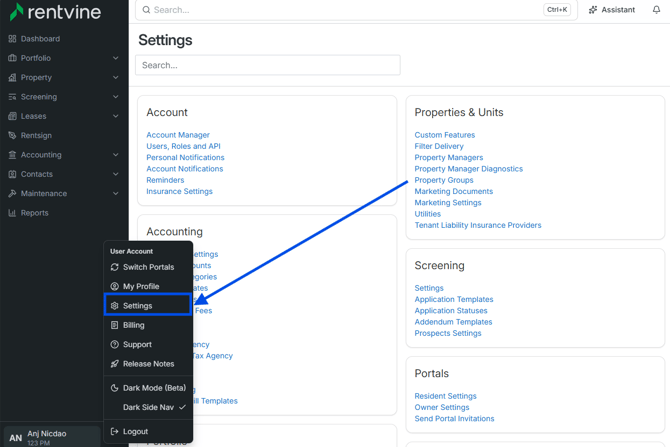Open Users, Roles and API link
The image size is (670, 447).
coord(183,146)
